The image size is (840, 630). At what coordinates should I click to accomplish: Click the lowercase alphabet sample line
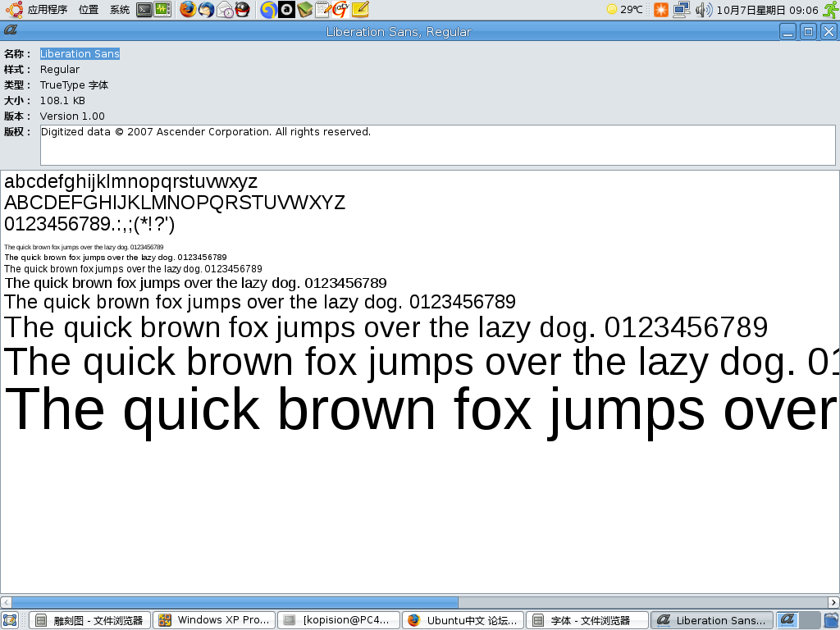coord(130,182)
